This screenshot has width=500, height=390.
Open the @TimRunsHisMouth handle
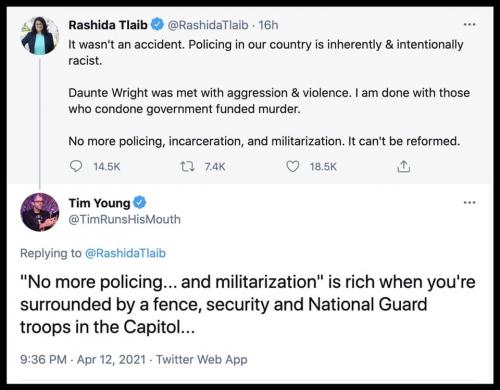[x=124, y=219]
